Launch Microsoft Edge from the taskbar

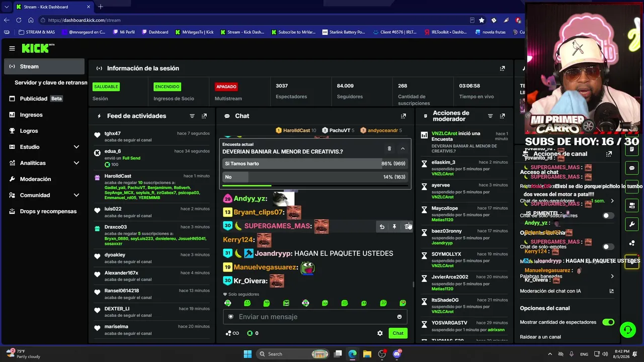(353, 354)
